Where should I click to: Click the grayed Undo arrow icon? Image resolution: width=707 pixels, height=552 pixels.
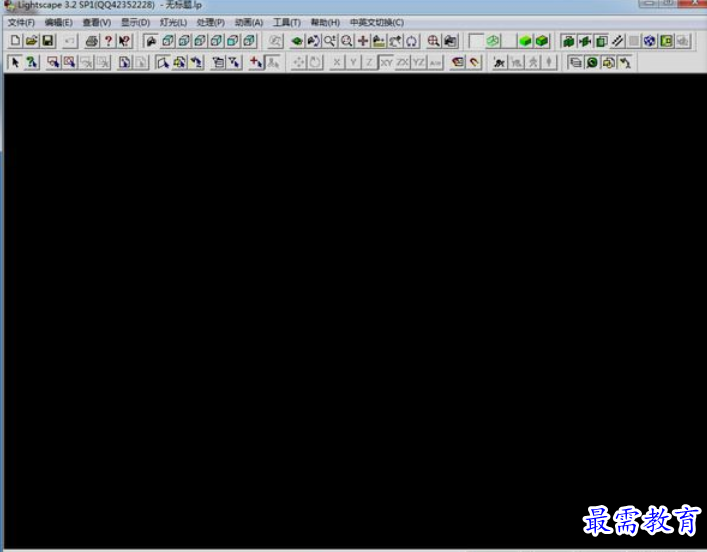coord(70,41)
